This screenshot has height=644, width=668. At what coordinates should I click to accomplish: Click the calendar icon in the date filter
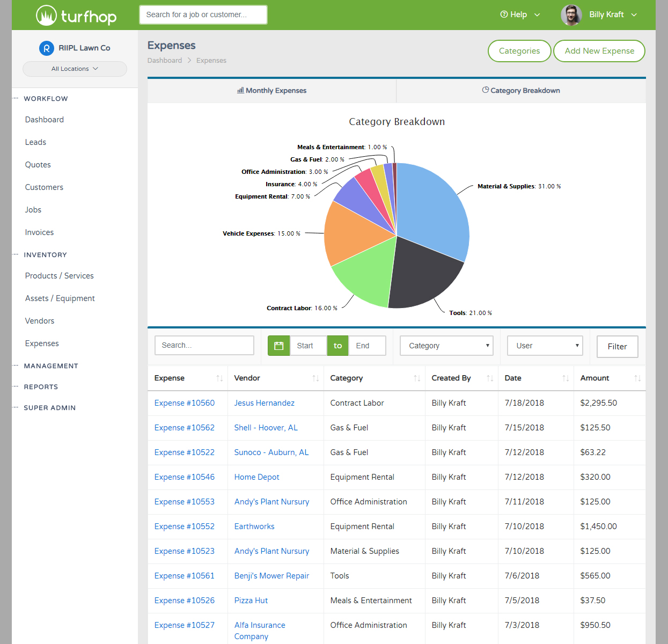point(278,345)
